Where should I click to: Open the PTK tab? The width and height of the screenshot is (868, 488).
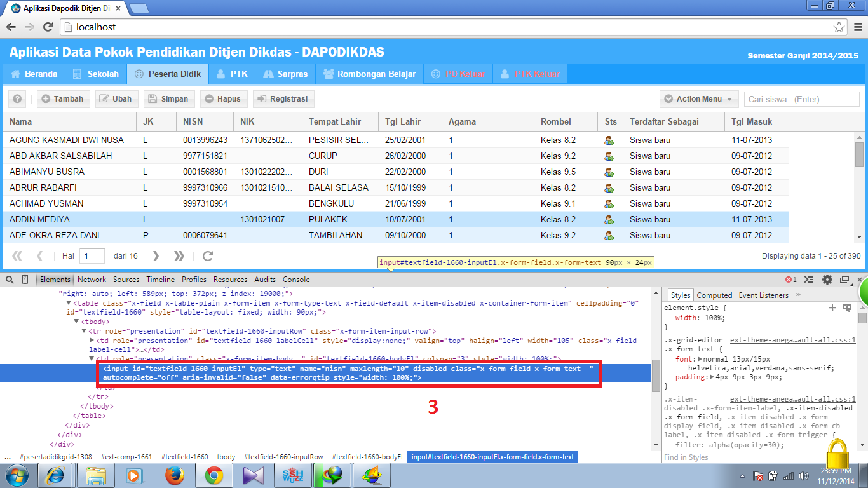(232, 74)
